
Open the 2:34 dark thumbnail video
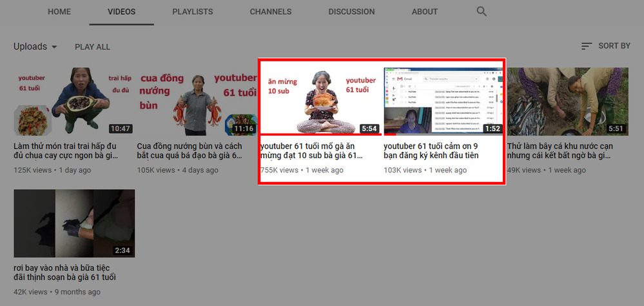(x=74, y=223)
